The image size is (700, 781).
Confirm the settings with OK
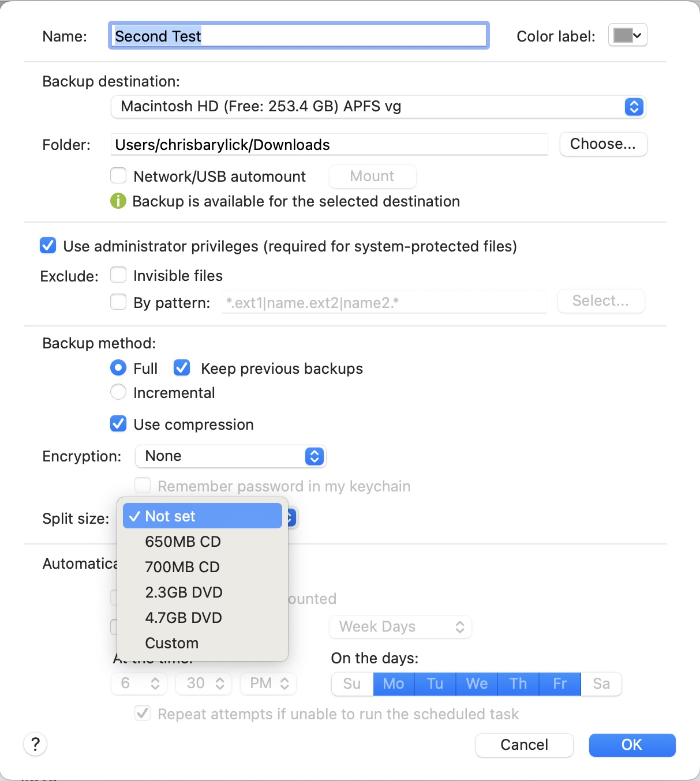coord(631,745)
